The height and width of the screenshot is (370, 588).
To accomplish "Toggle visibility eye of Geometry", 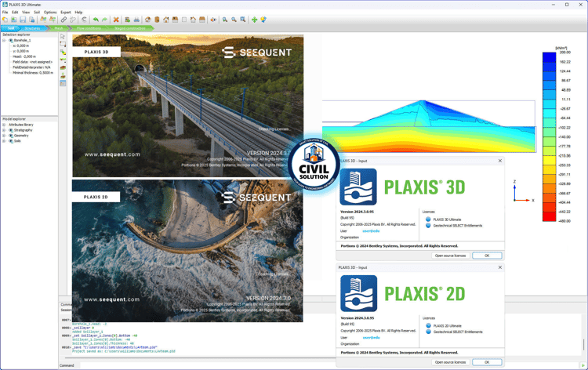I will [x=11, y=136].
